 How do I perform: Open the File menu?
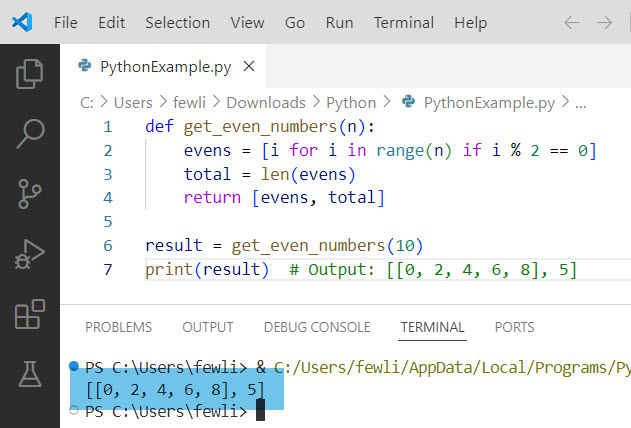pyautogui.click(x=66, y=23)
